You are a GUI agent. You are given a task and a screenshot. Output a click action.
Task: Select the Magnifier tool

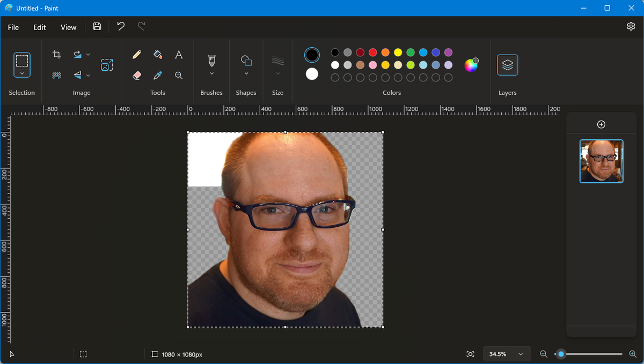(179, 75)
